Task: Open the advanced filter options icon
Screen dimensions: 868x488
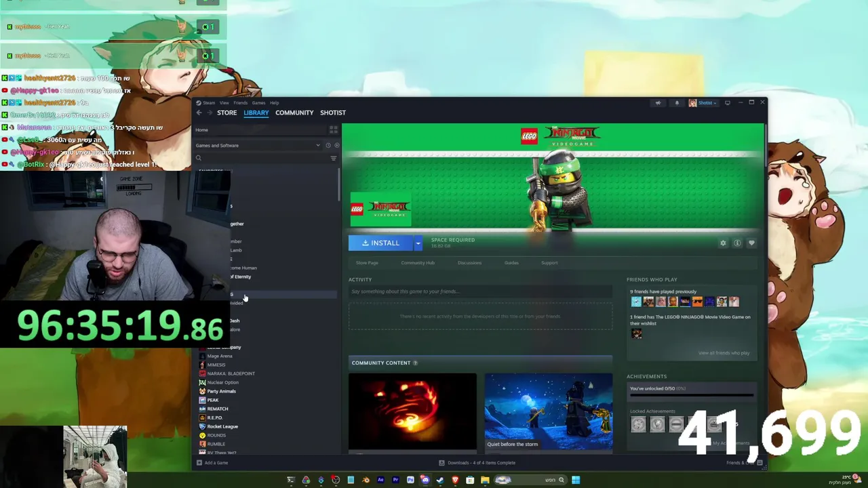Action: pos(333,158)
